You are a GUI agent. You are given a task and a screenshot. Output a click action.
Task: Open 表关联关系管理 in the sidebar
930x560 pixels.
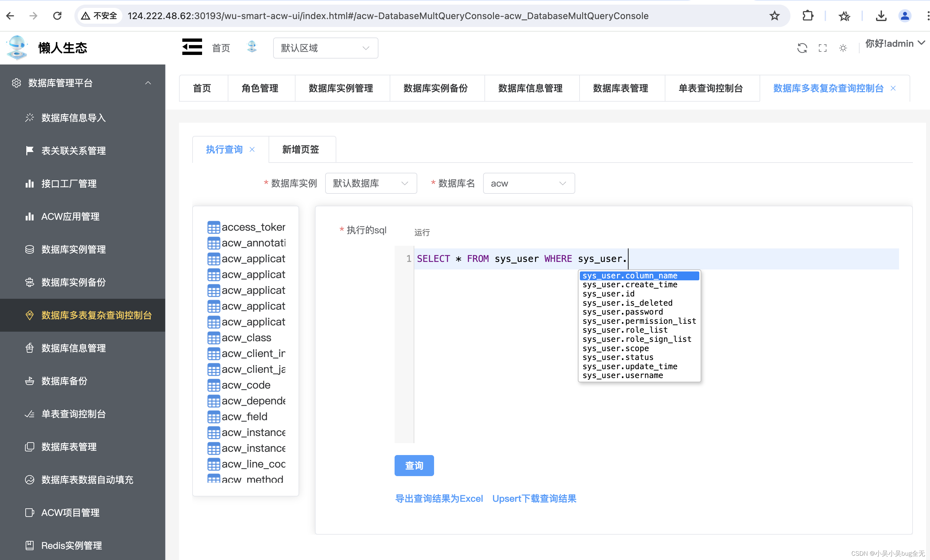pyautogui.click(x=73, y=151)
